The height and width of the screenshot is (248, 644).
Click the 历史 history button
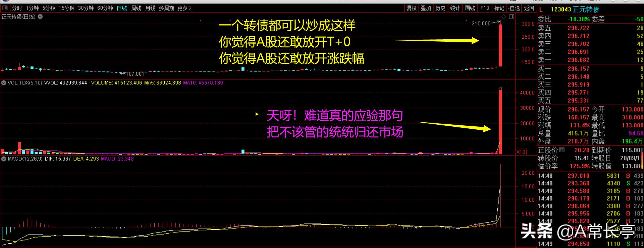tap(440, 8)
